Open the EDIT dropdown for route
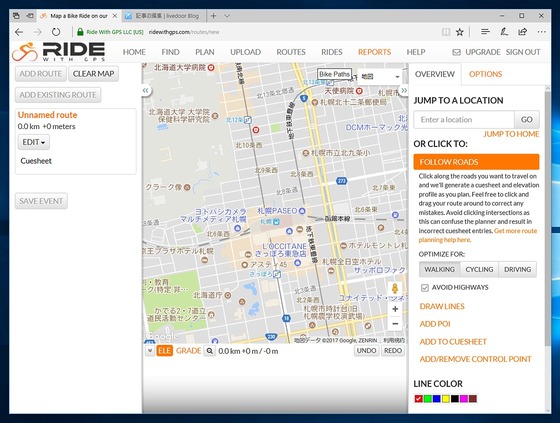Image resolution: width=560 pixels, height=423 pixels. click(34, 142)
